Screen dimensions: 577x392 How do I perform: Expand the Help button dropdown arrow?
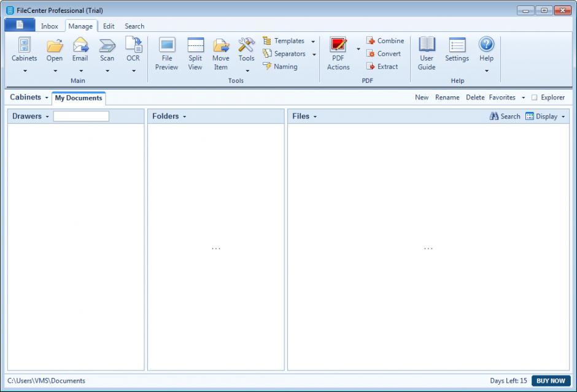click(487, 71)
